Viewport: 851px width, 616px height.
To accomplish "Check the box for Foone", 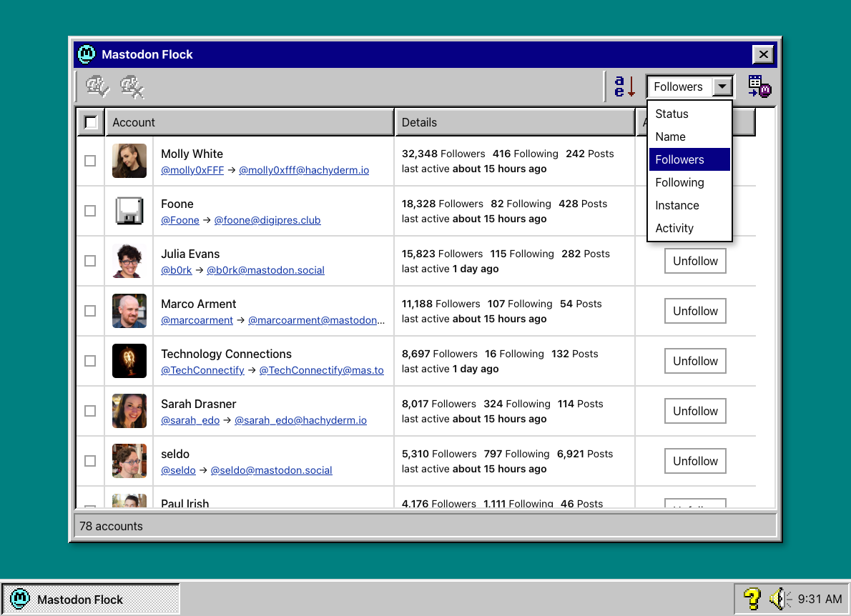I will coord(90,211).
